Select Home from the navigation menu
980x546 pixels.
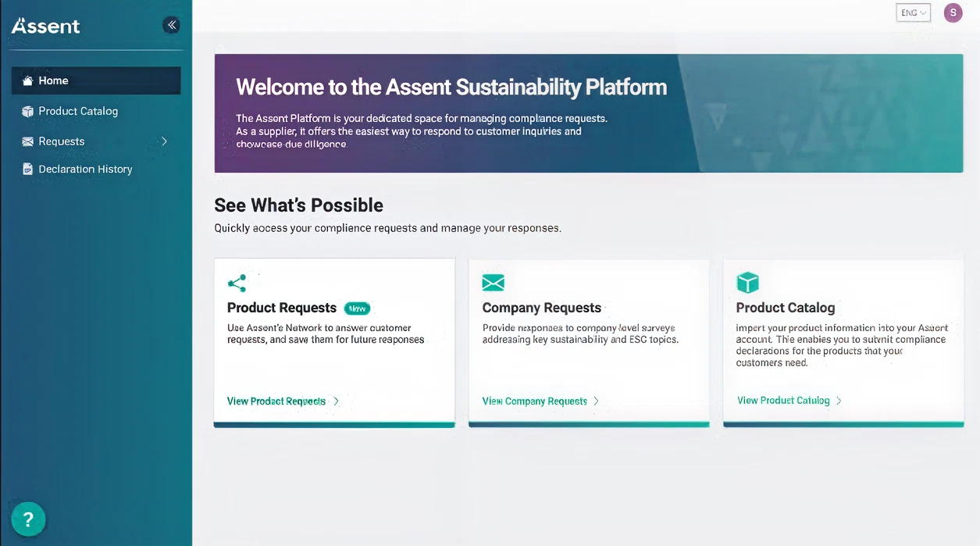coord(54,80)
